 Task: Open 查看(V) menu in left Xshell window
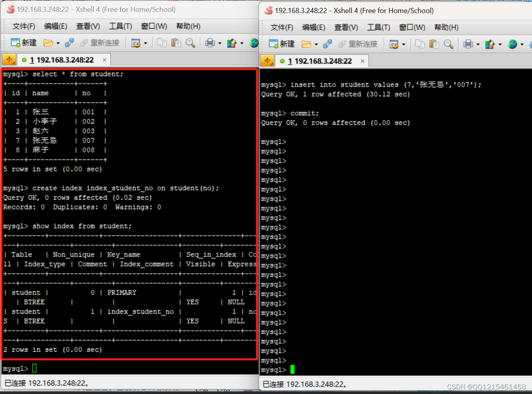pos(88,26)
